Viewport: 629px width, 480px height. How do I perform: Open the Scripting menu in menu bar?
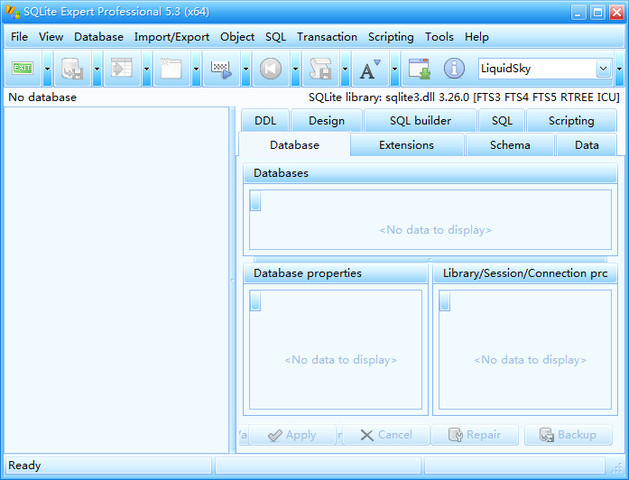391,37
